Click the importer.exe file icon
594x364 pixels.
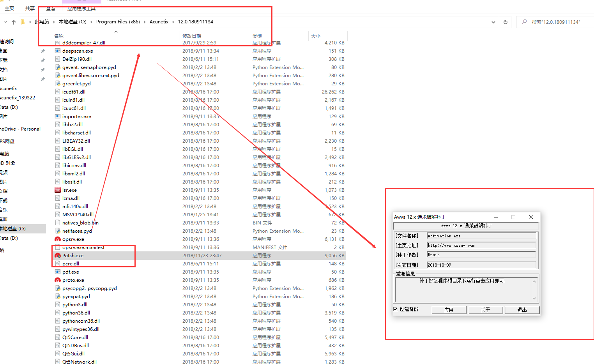(x=58, y=117)
